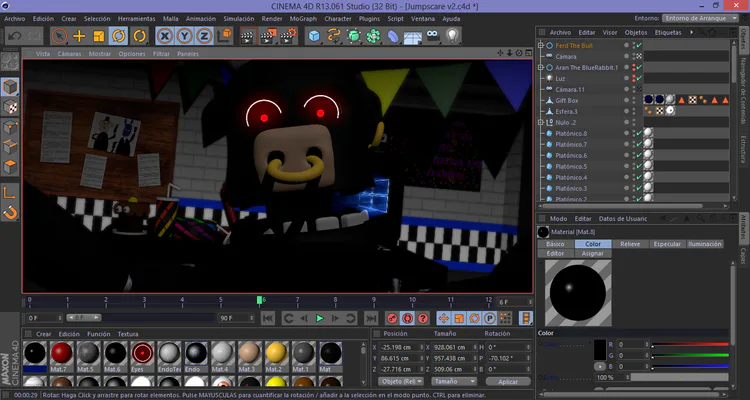Open the Simulación menu

coord(239,19)
